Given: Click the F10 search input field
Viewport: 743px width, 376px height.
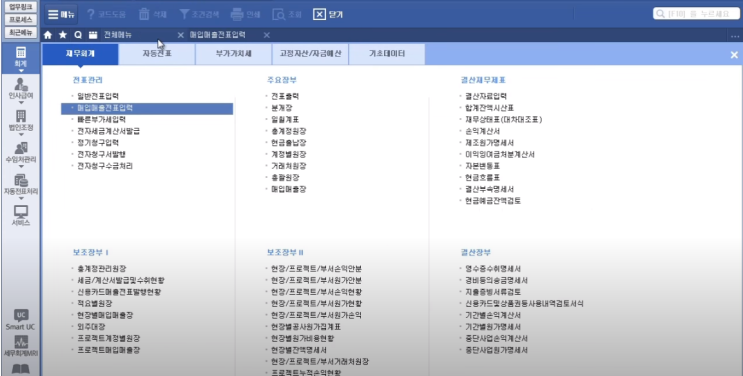Looking at the screenshot, I should tap(696, 14).
